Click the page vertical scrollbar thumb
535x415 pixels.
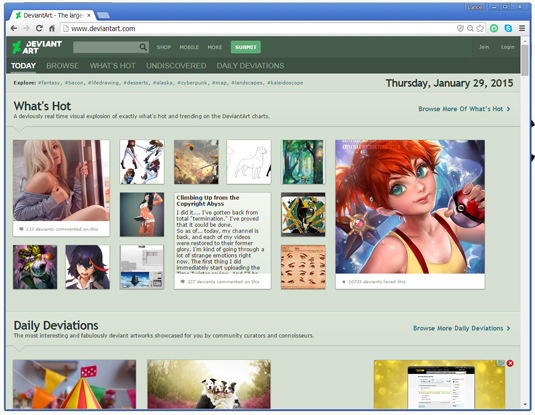pyautogui.click(x=525, y=60)
